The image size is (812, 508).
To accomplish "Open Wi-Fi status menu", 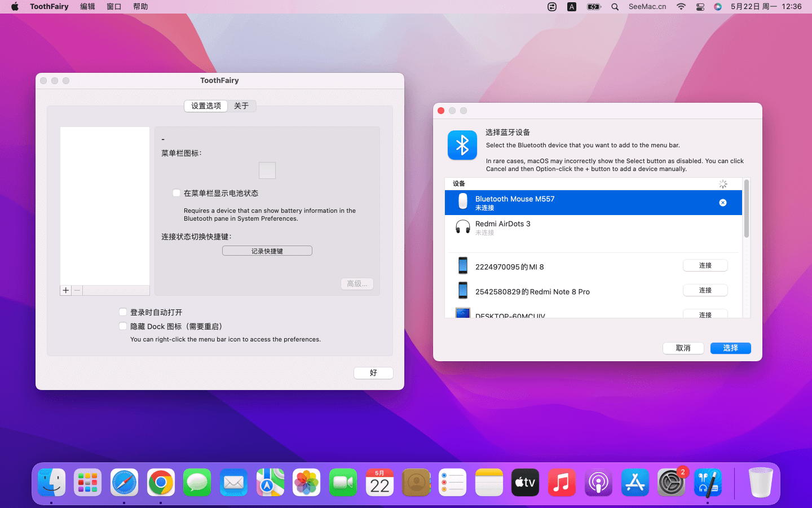I will click(x=681, y=7).
